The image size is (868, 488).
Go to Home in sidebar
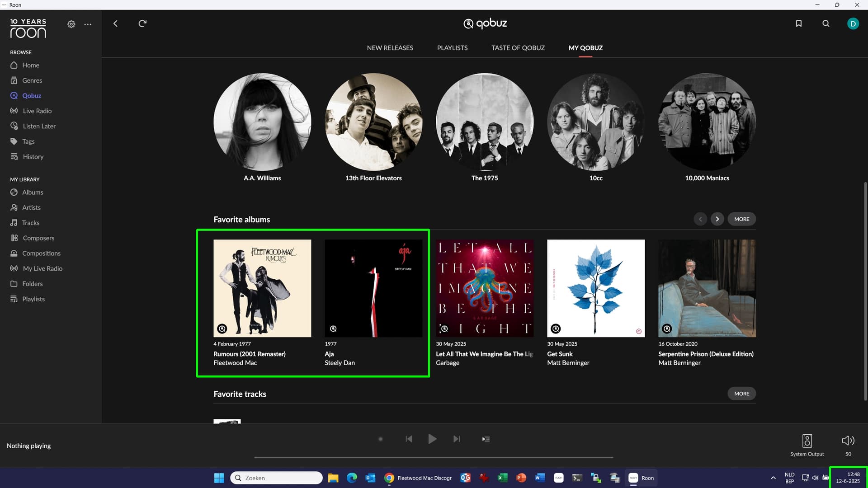(31, 65)
